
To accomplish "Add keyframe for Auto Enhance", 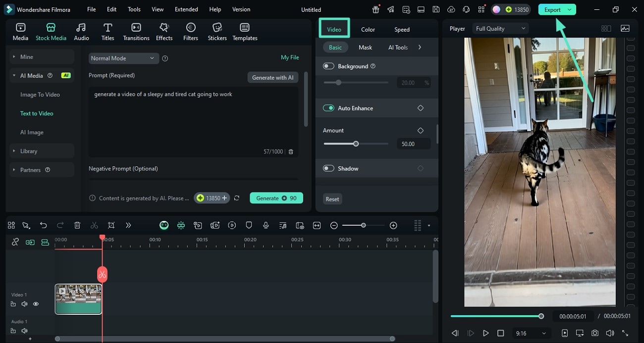I will (421, 108).
